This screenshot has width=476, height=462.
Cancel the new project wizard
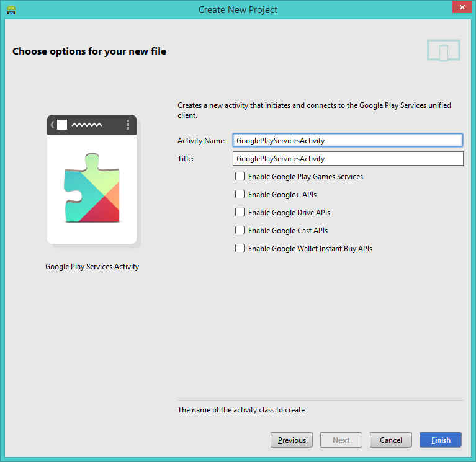[391, 440]
